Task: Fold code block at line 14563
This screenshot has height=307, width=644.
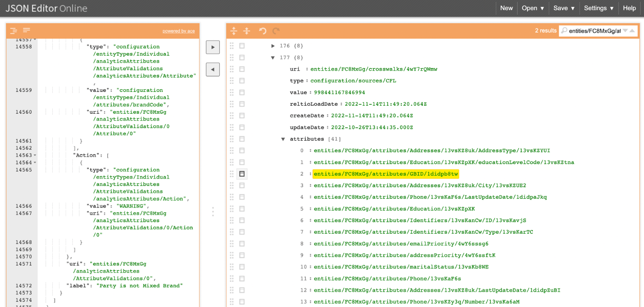Action: pos(35,155)
